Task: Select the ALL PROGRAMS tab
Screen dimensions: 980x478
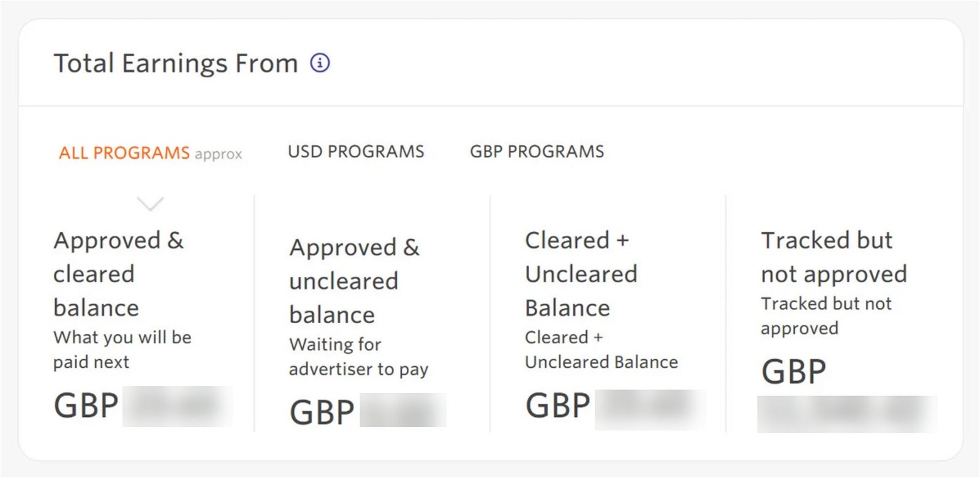Action: 124,152
